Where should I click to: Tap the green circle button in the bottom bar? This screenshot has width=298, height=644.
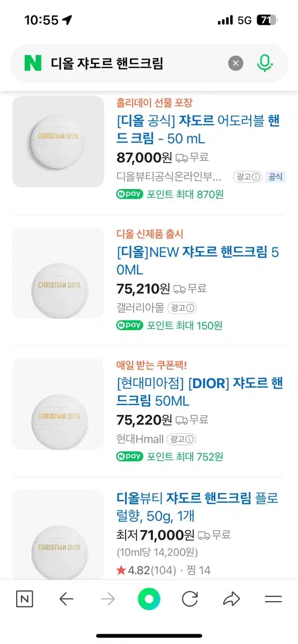tap(149, 599)
